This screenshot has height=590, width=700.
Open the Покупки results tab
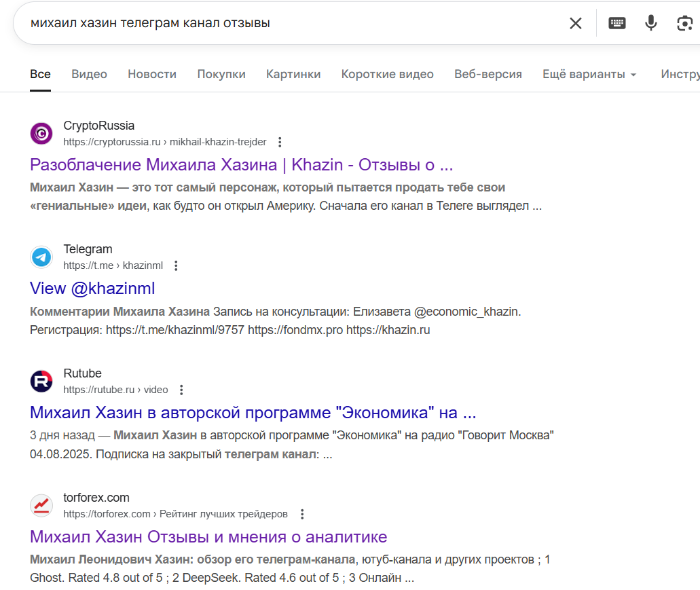tap(221, 74)
